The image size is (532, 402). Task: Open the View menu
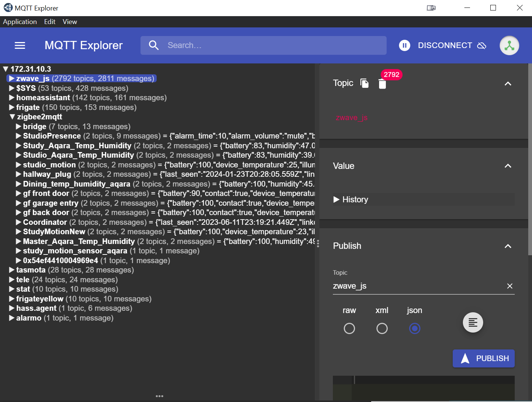70,22
